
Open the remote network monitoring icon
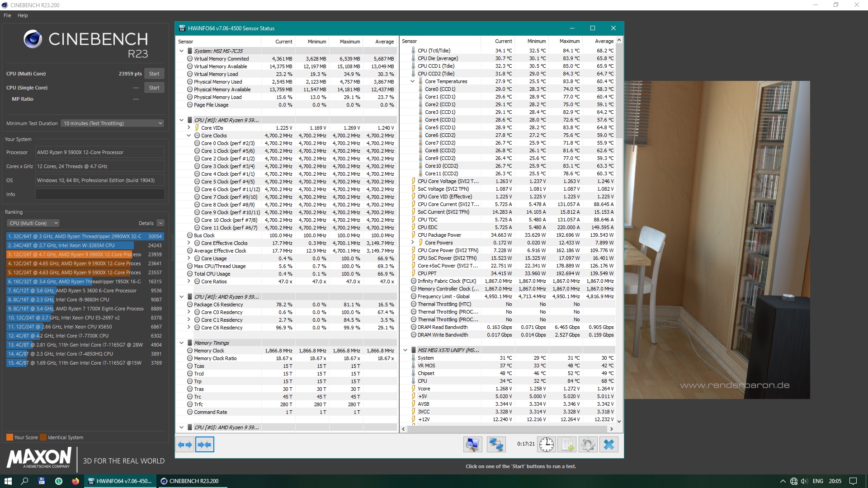(x=496, y=445)
